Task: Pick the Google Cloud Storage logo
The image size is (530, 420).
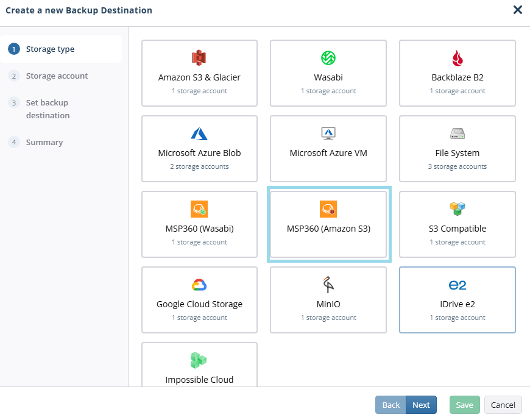Action: 199,285
